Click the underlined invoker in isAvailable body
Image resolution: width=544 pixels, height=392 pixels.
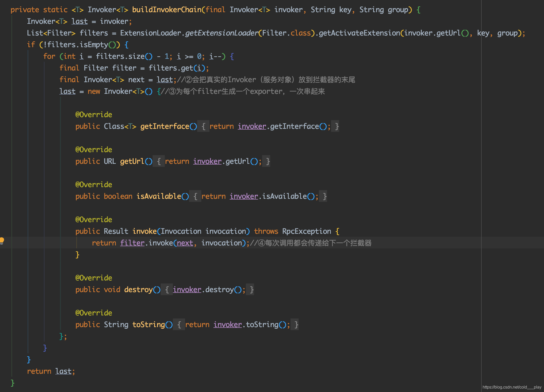[244, 196]
